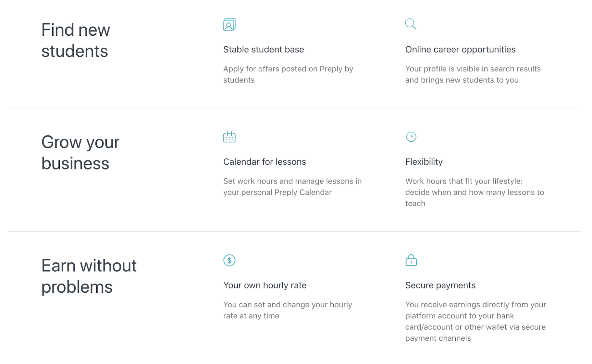Click the "Your profile is visible" description text
592x364 pixels.
point(473,74)
